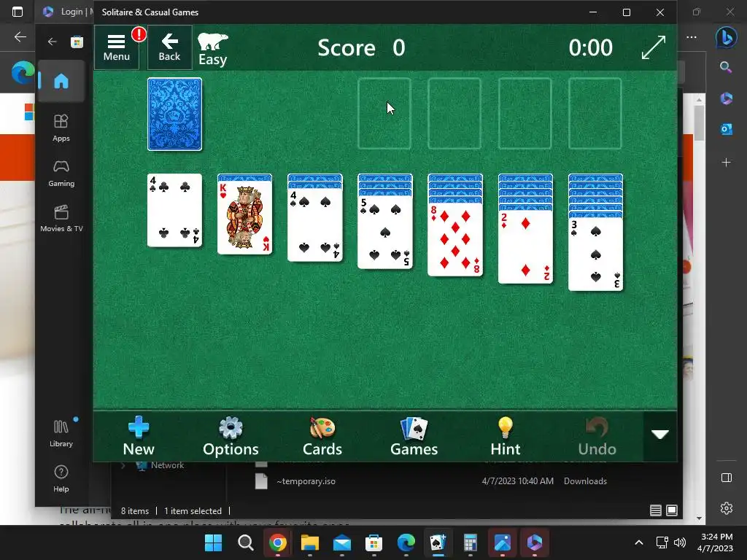
Task: Select the 4 of clubs card
Action: click(175, 211)
